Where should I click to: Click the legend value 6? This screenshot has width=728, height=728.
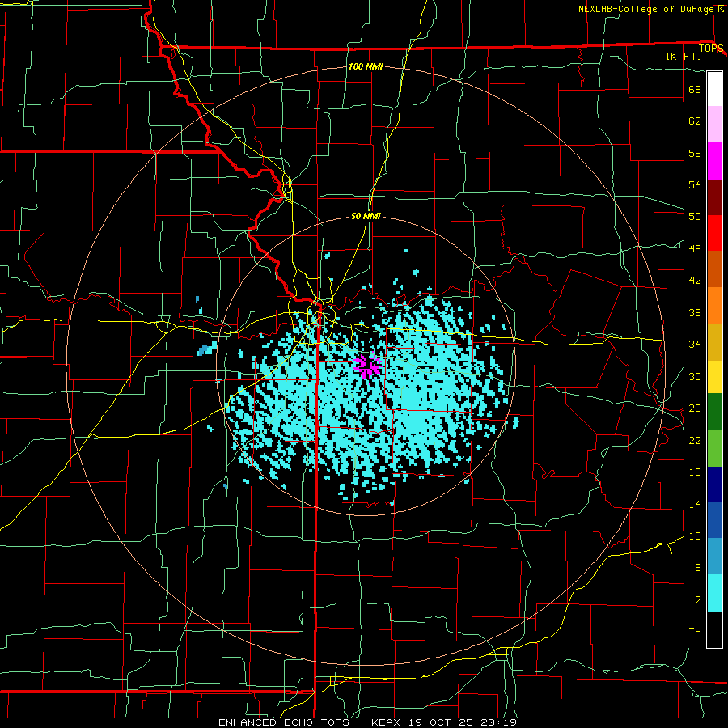698,567
